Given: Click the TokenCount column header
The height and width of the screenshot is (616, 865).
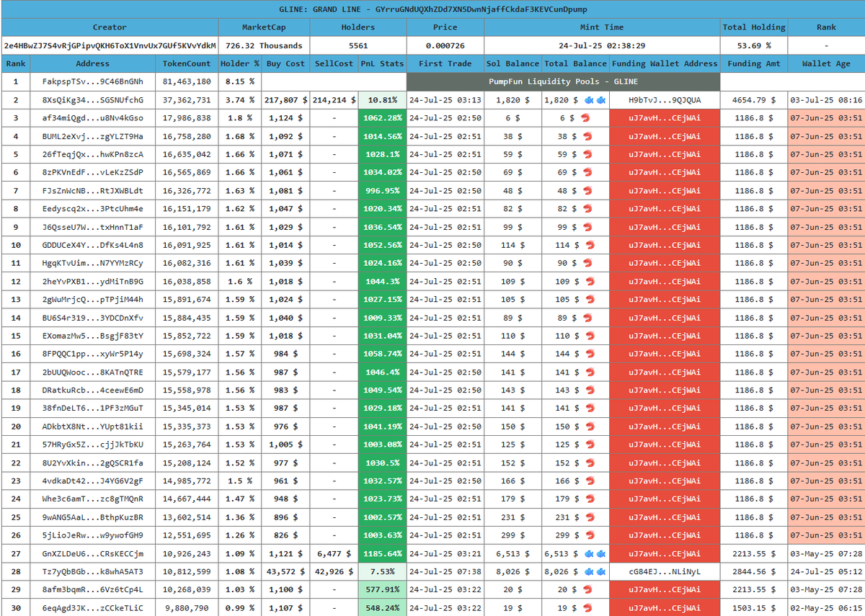Looking at the screenshot, I should pos(187,63).
